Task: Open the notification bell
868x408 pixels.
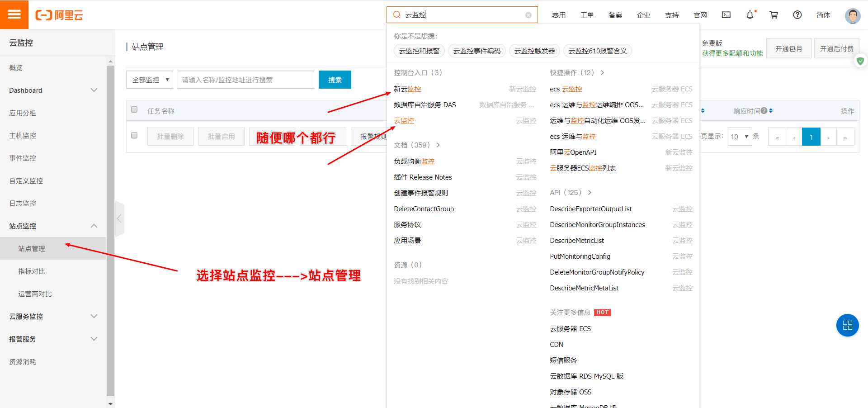Action: 750,15
